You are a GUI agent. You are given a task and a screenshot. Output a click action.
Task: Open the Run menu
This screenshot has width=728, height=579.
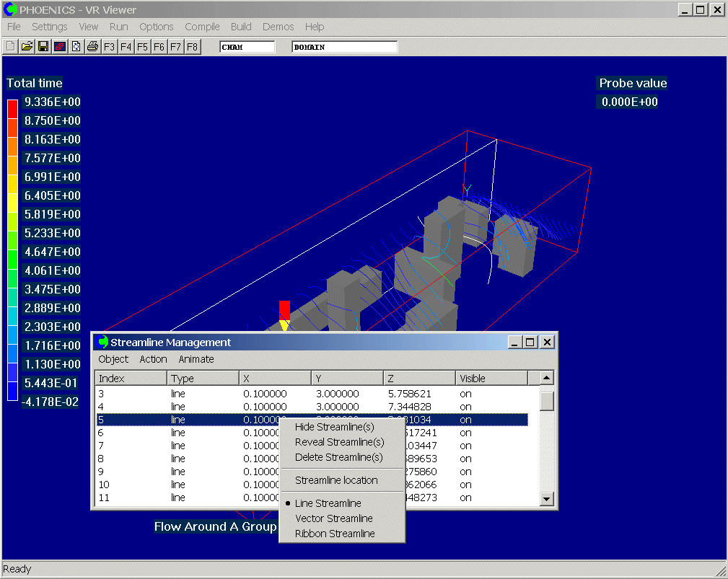119,27
